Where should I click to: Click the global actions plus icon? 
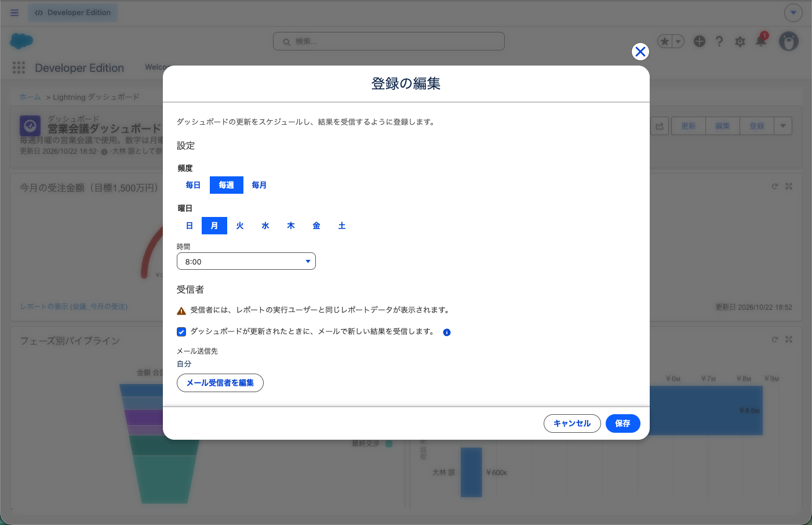700,41
